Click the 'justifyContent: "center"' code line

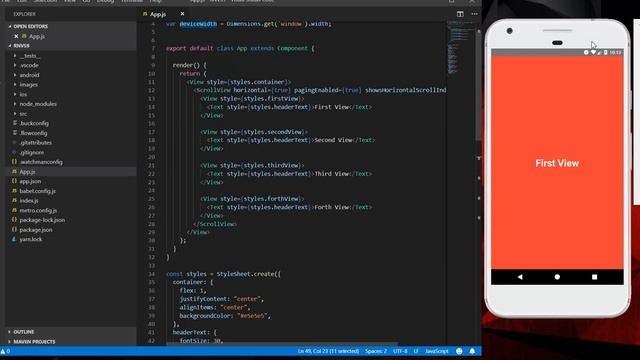(222, 299)
